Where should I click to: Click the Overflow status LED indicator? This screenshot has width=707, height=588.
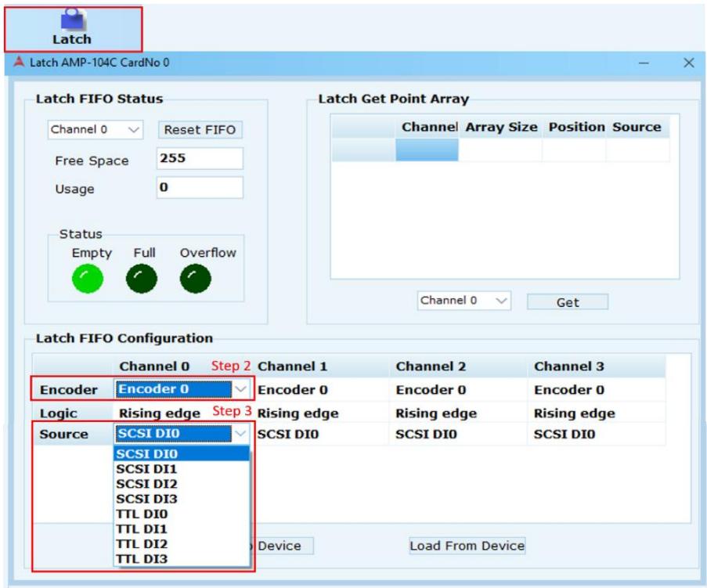click(x=195, y=279)
